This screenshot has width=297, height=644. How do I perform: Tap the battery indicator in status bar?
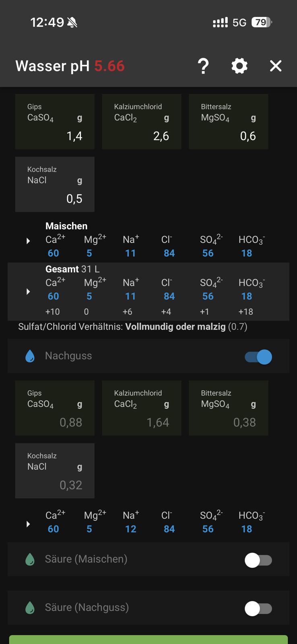click(x=261, y=22)
